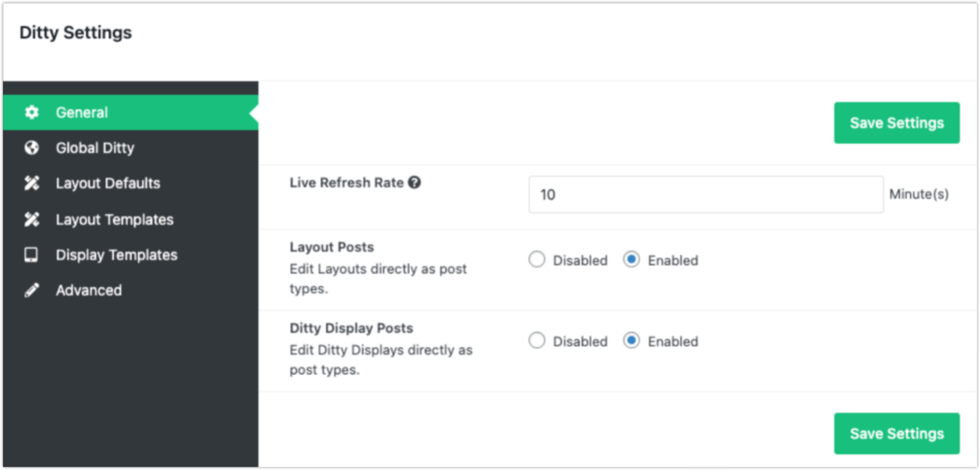Click the Layout Posts label
Screen dimensions: 980x470
[x=332, y=247]
